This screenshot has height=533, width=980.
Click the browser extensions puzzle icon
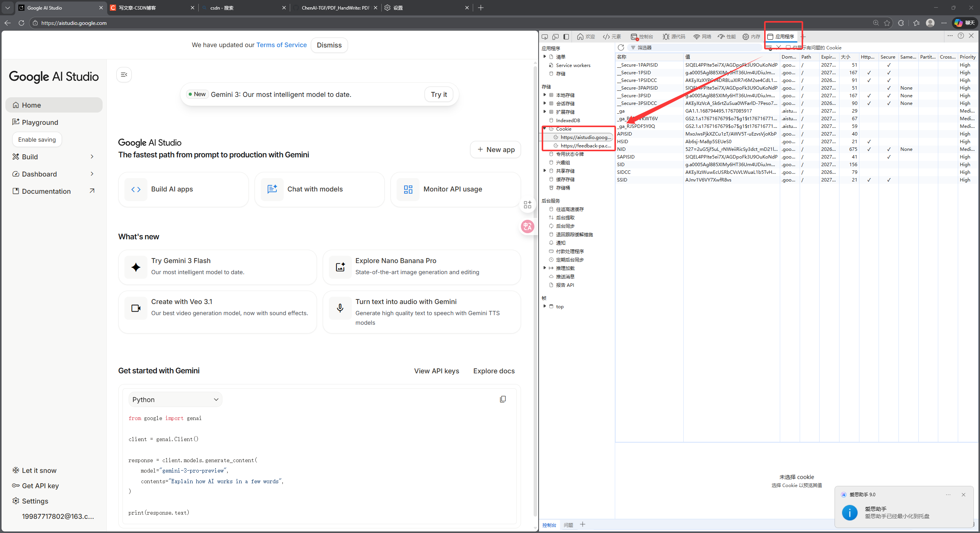(901, 23)
